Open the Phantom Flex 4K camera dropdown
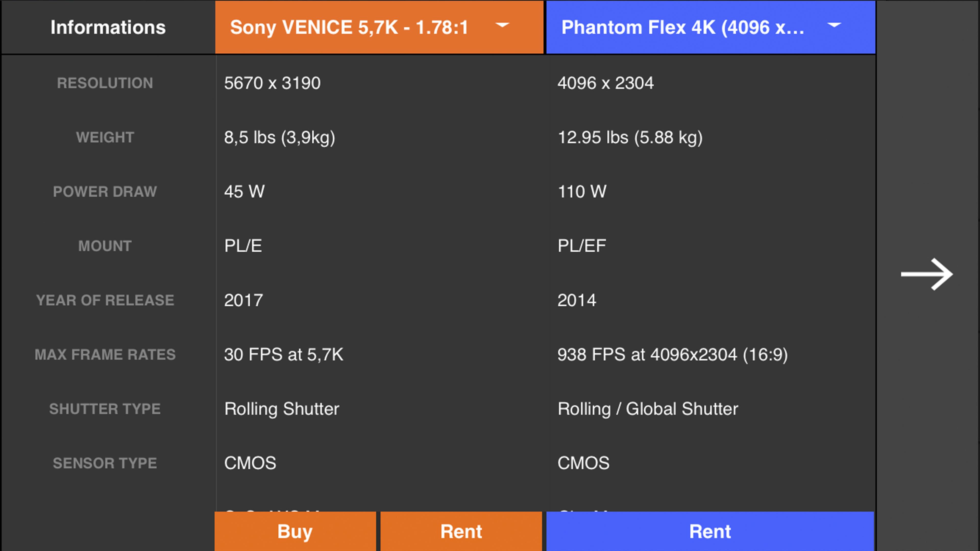Screen dimensions: 980x551 (711, 27)
